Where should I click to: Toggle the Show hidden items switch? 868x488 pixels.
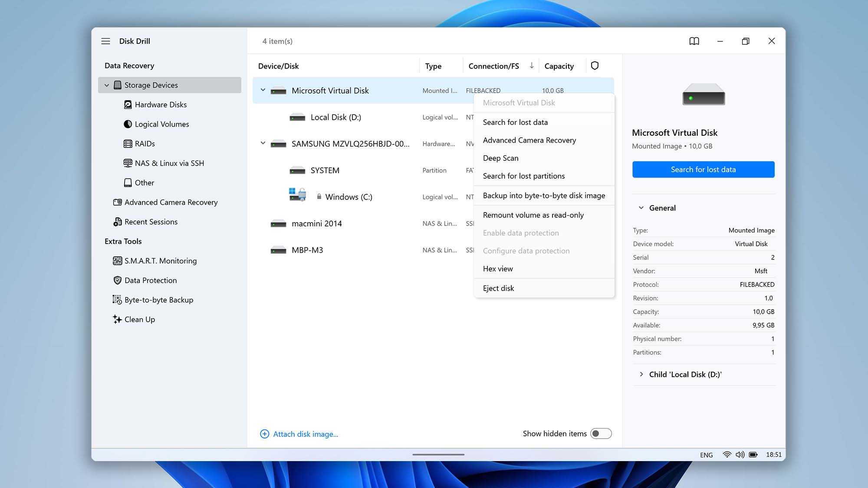click(601, 433)
